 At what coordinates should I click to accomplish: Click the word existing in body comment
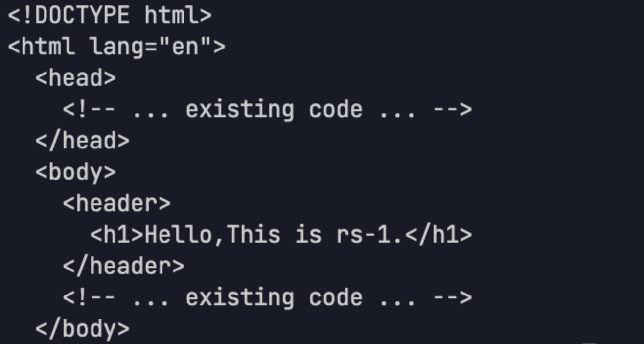[x=240, y=298]
